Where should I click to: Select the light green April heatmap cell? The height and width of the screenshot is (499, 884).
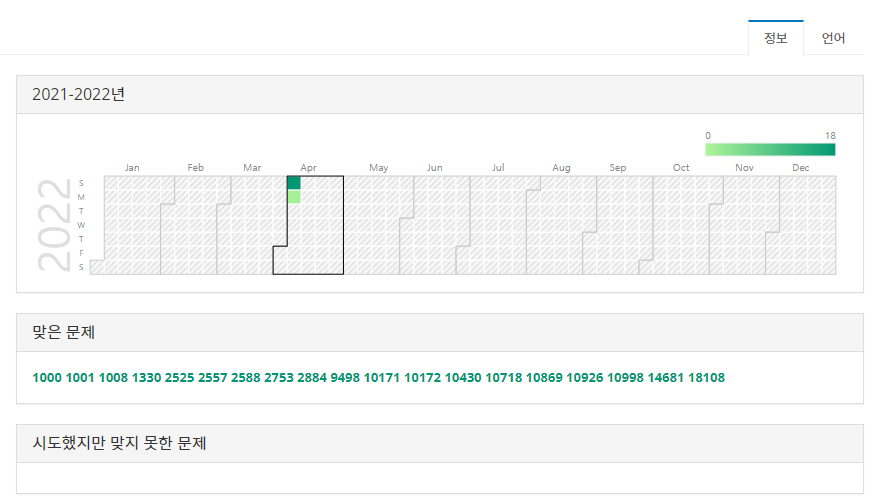(x=294, y=197)
